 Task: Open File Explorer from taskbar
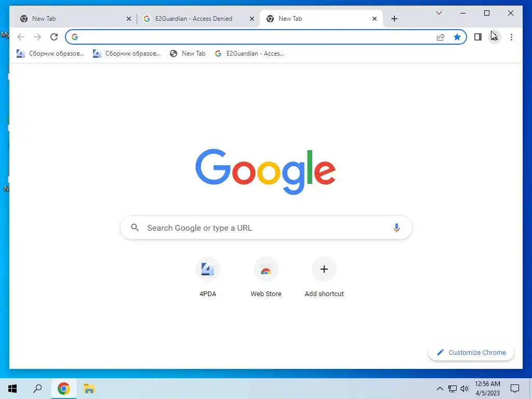[89, 389]
